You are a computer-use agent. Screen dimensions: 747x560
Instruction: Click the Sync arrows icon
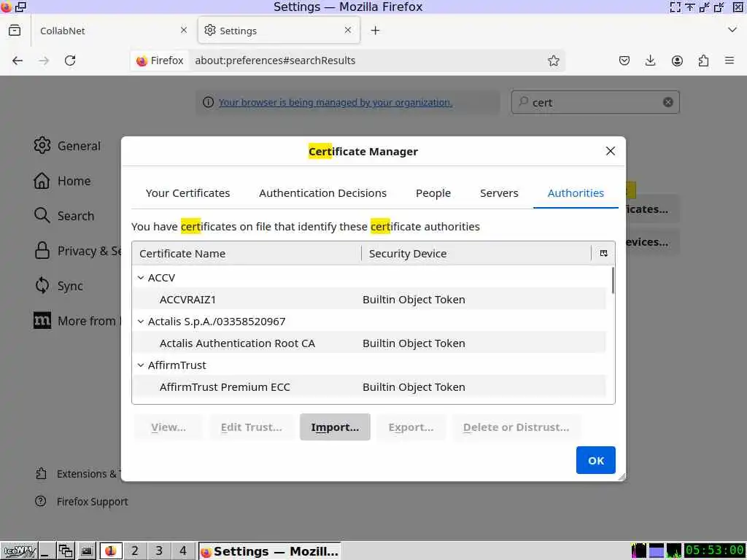click(42, 285)
